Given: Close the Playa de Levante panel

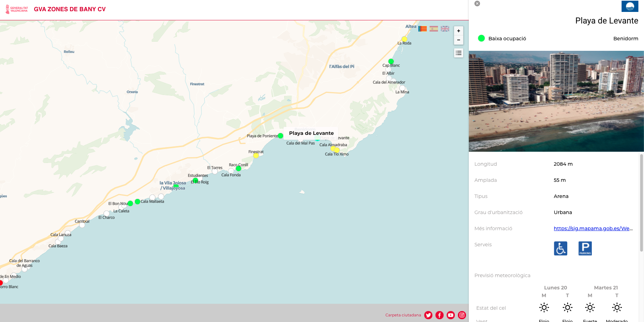Looking at the screenshot, I should (x=477, y=3).
